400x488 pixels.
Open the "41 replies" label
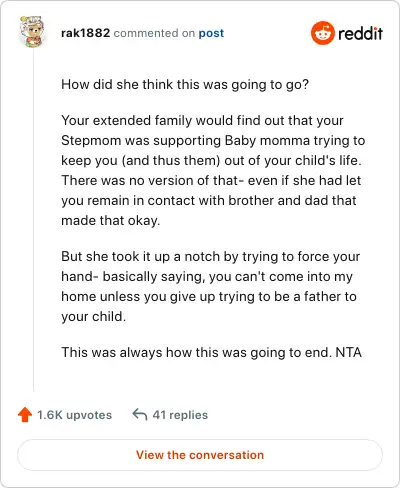[x=180, y=415]
